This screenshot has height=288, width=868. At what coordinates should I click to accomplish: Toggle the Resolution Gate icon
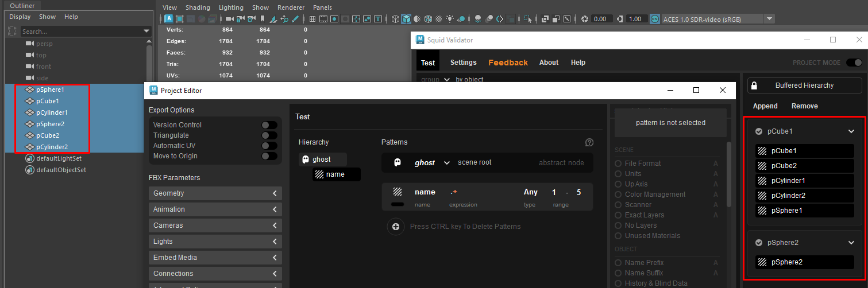coord(334,19)
